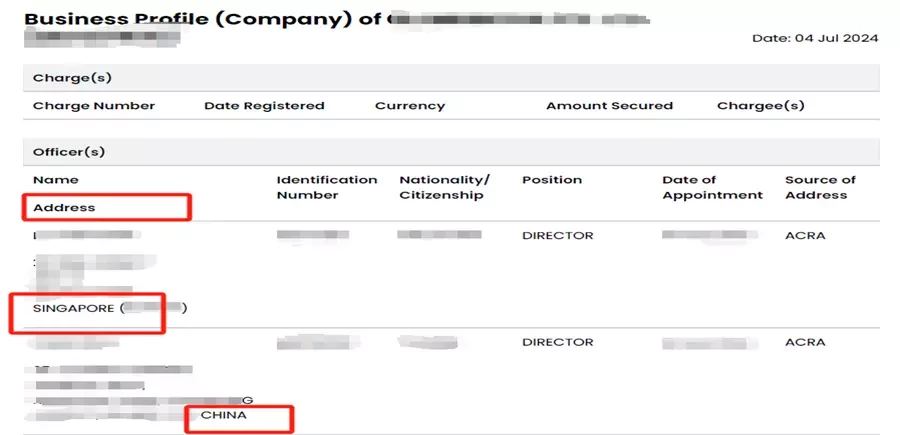Select the Identification Number column header

(327, 187)
